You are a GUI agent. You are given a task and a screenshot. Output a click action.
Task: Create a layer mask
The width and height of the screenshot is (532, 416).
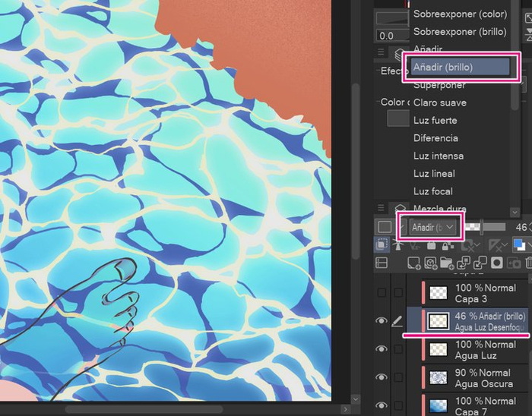point(497,263)
